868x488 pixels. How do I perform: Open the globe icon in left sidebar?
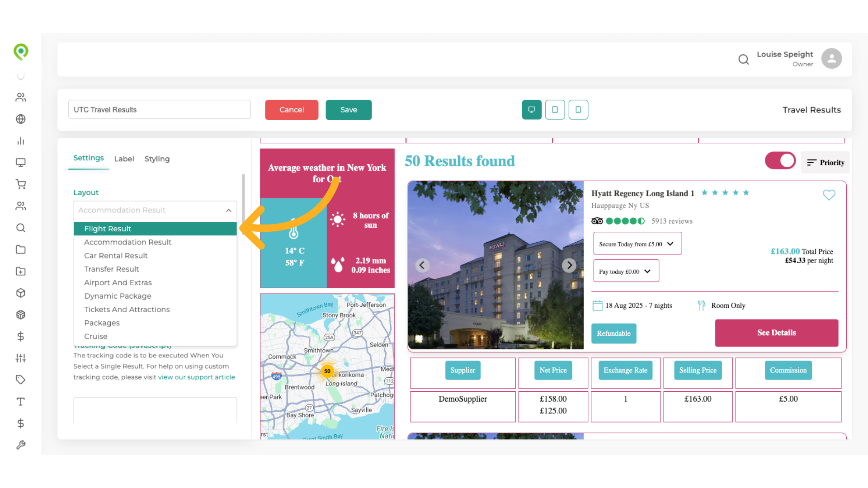[x=21, y=119]
